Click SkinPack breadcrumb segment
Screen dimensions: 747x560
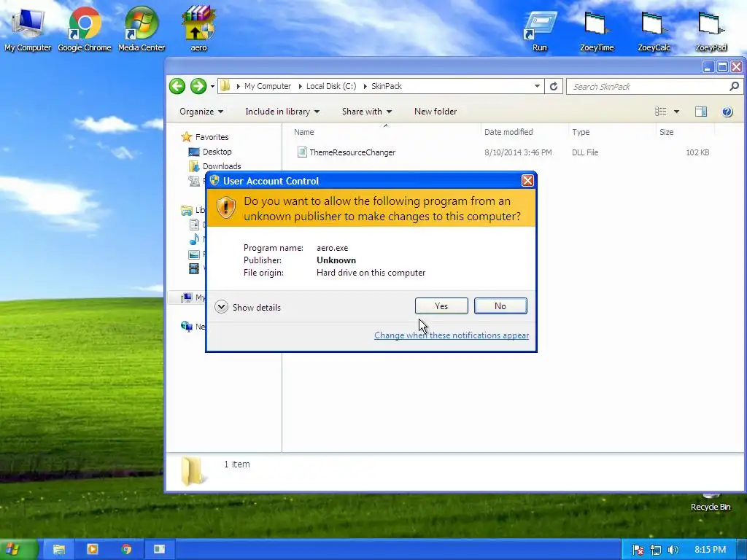(387, 86)
